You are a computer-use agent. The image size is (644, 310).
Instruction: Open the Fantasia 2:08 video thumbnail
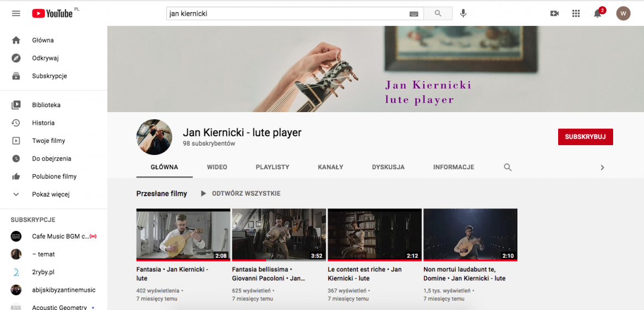pyautogui.click(x=183, y=235)
